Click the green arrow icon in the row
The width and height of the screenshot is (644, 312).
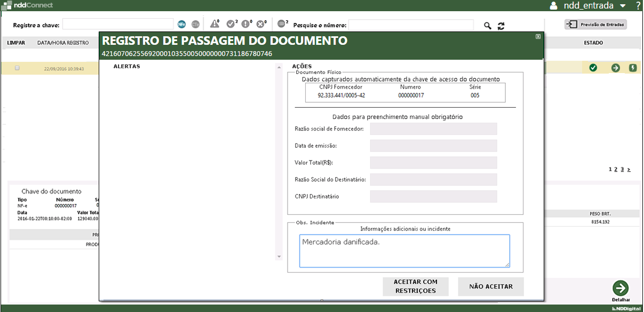(615, 68)
